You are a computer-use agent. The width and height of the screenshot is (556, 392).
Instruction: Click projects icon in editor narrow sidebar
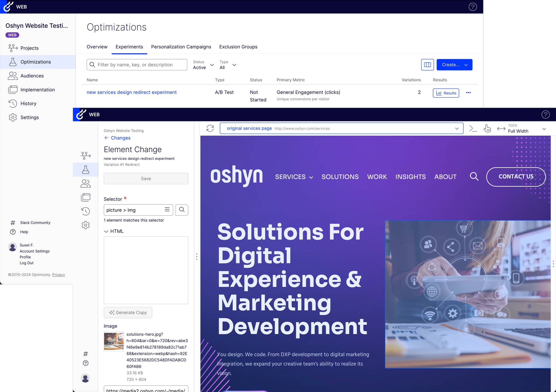tap(86, 155)
